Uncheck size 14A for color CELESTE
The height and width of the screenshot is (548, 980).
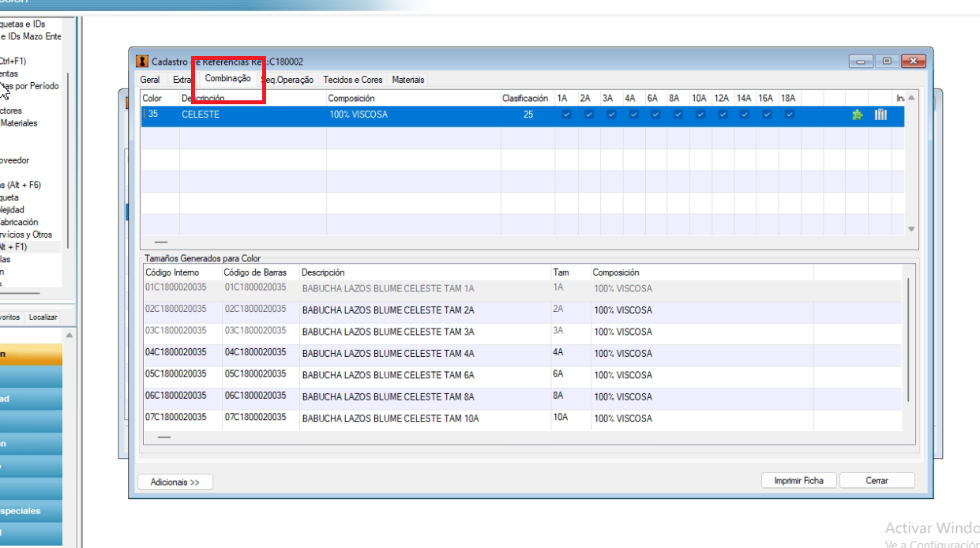(745, 114)
